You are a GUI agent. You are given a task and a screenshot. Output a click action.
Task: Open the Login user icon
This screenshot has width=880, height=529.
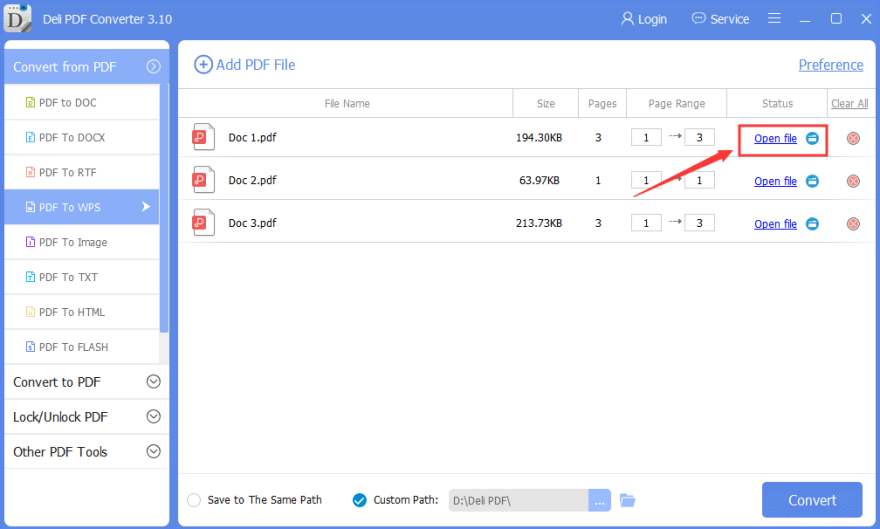click(x=627, y=19)
